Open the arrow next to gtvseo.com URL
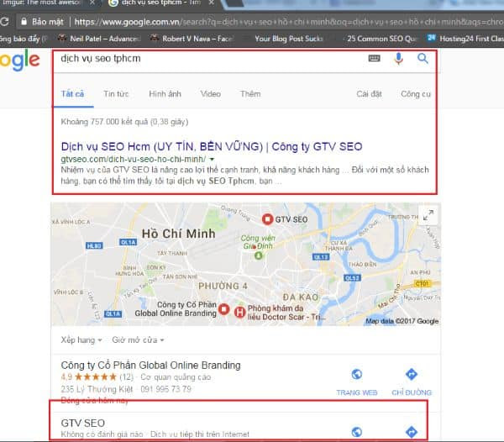504x442 pixels. [x=212, y=159]
